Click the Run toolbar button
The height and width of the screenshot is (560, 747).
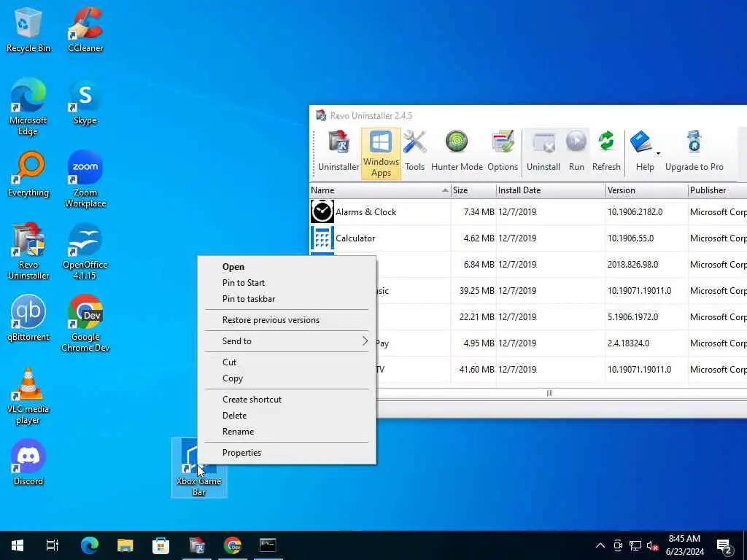coord(576,152)
